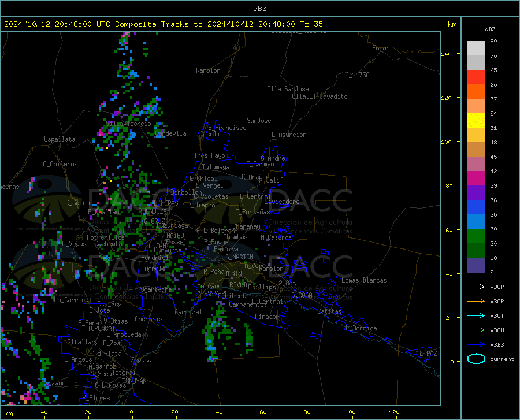Select the red 60 dBZ color swatch

pos(476,77)
